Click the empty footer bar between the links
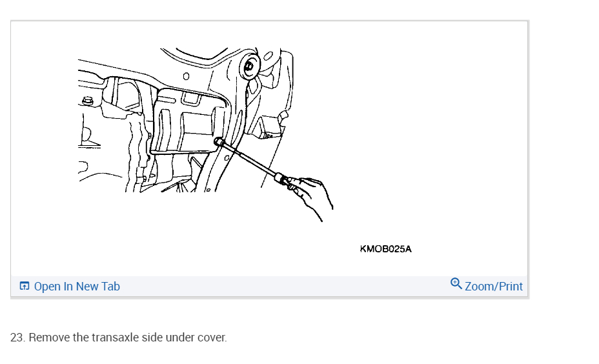This screenshot has width=599, height=364. (285, 286)
